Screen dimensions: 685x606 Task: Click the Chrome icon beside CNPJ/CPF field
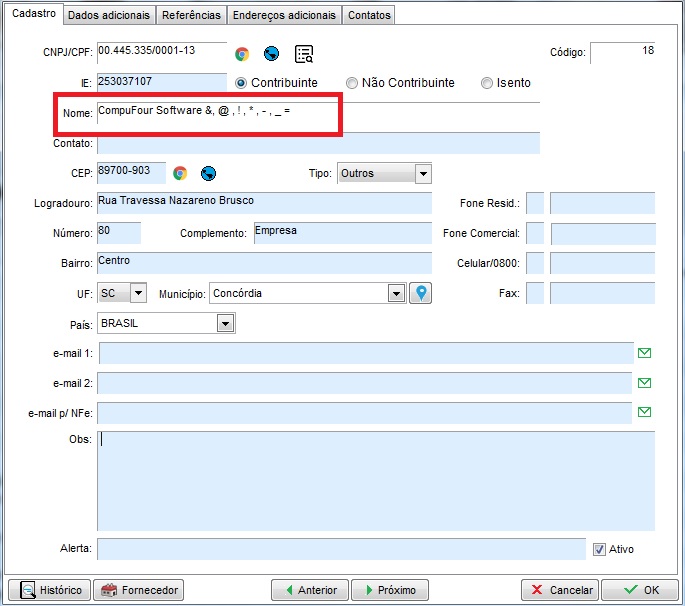coord(242,54)
